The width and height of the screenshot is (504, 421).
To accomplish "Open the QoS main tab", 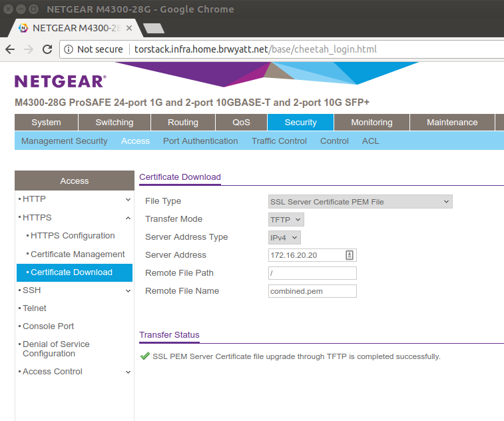I will tap(241, 122).
